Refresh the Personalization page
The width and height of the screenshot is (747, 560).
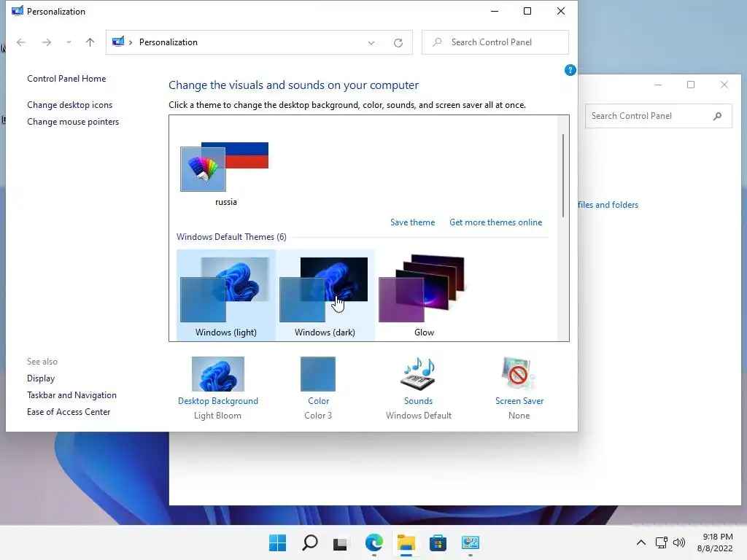tap(398, 43)
